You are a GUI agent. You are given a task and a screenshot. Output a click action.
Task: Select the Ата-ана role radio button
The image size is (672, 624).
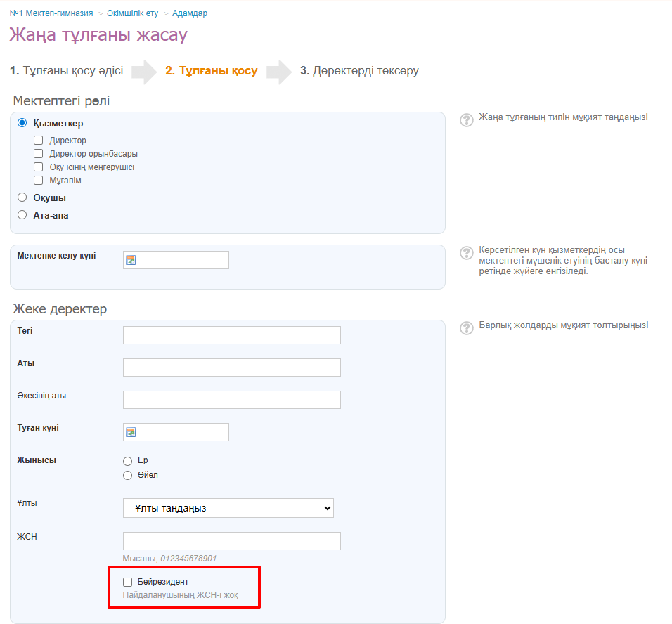22,215
